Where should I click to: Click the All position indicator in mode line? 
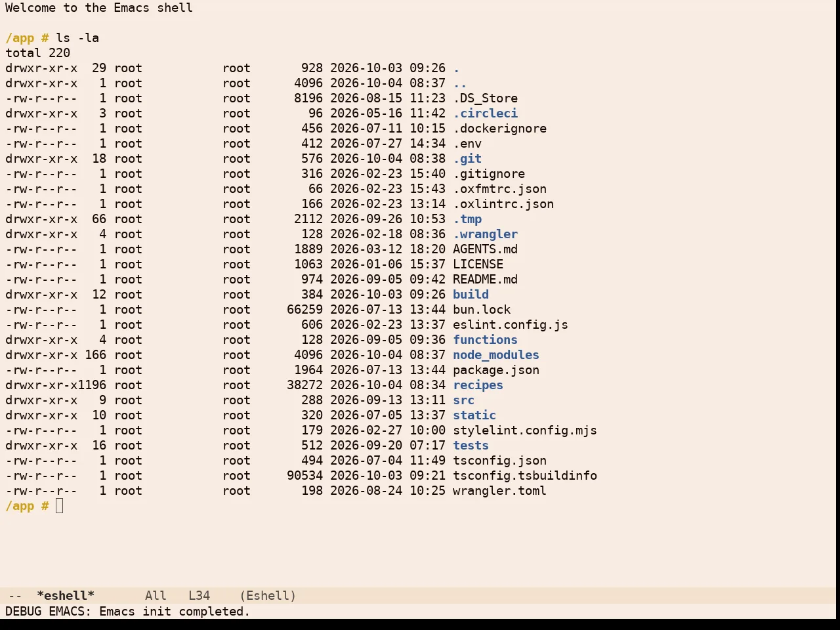click(156, 596)
